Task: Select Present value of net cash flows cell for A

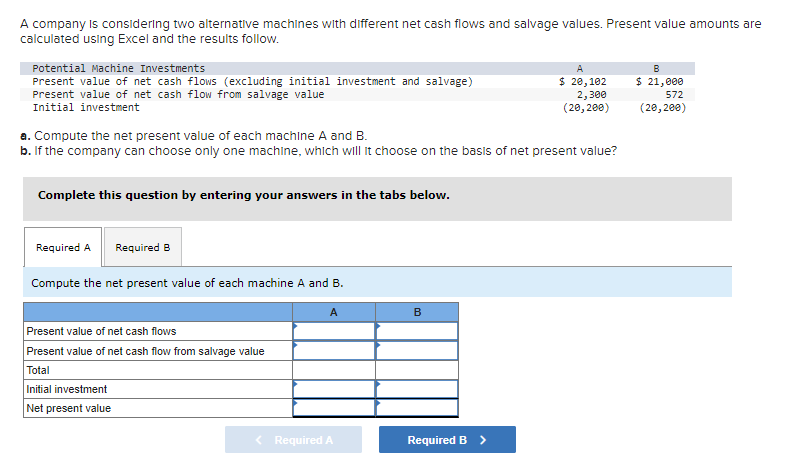Action: click(334, 331)
